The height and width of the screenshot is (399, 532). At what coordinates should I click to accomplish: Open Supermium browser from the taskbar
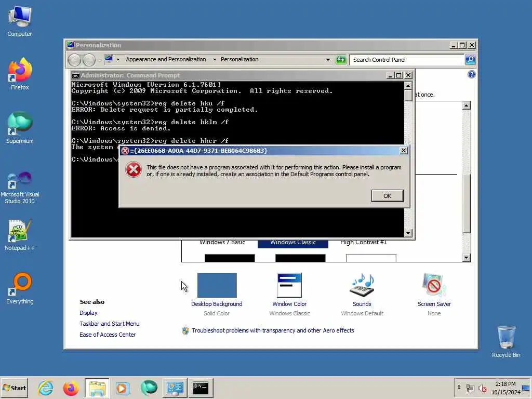[x=149, y=388]
